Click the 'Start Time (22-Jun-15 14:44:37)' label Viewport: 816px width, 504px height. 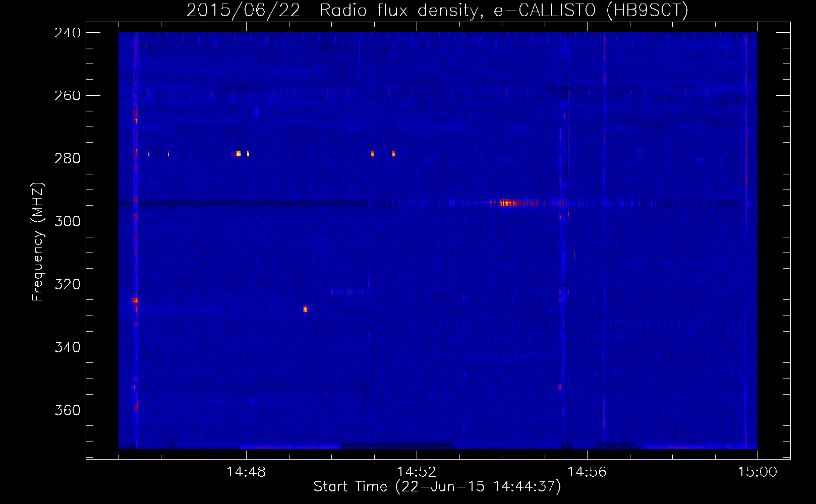click(437, 487)
